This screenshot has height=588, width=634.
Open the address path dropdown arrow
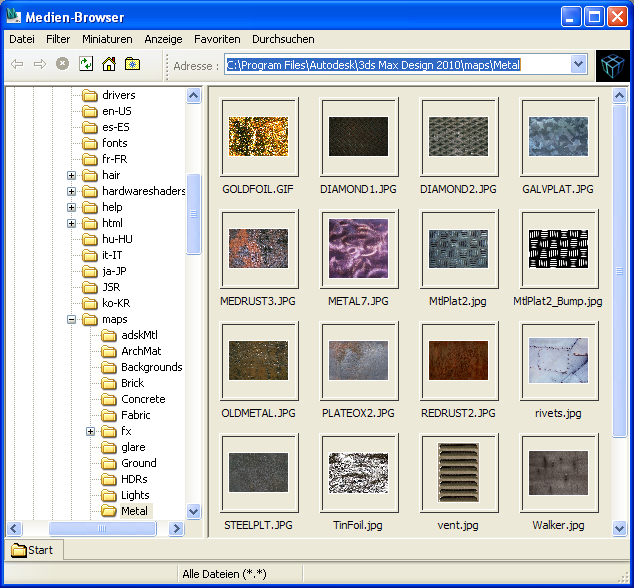tap(579, 64)
